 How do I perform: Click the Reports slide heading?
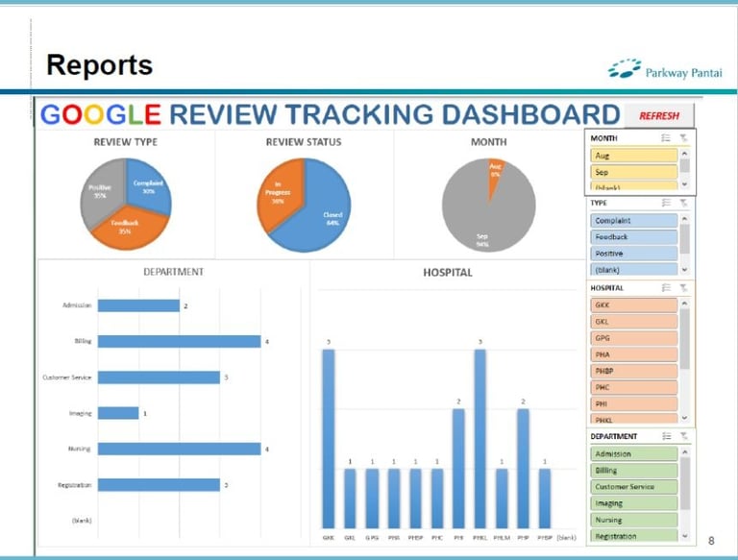pyautogui.click(x=100, y=64)
